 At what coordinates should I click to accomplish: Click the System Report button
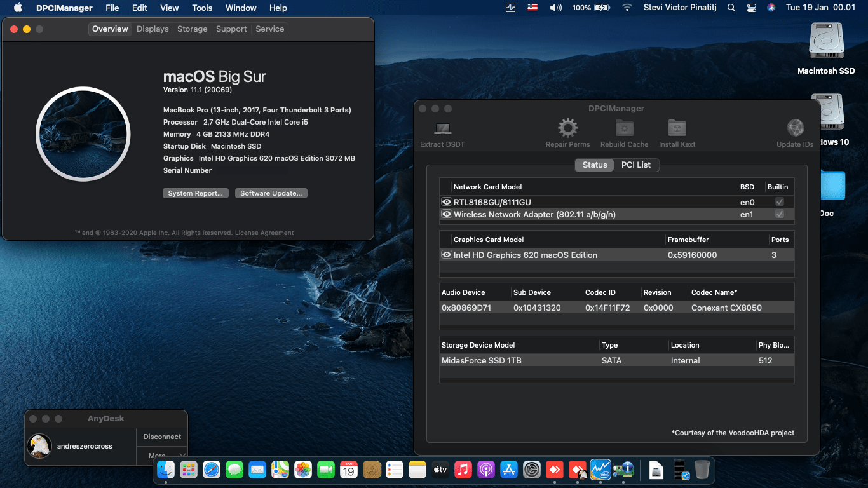click(196, 193)
